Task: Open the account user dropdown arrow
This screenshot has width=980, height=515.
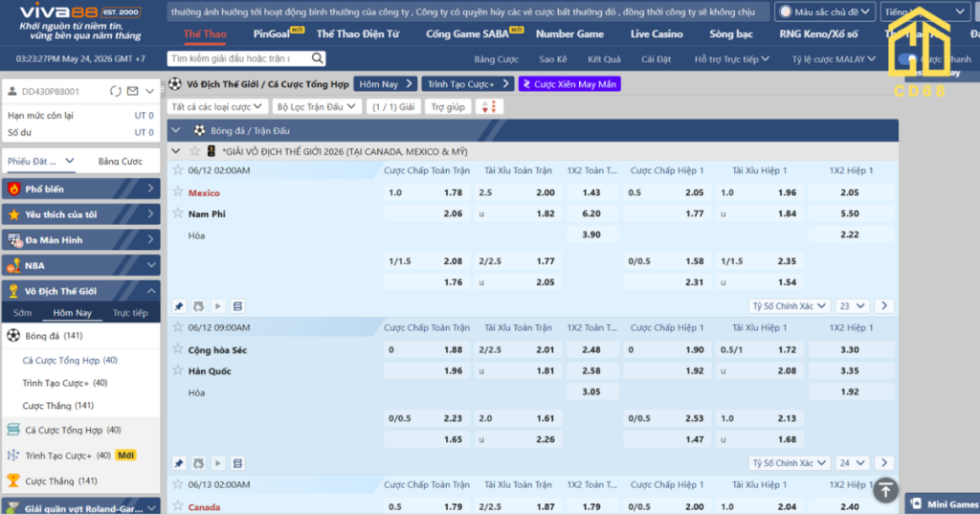Action: pos(149,91)
